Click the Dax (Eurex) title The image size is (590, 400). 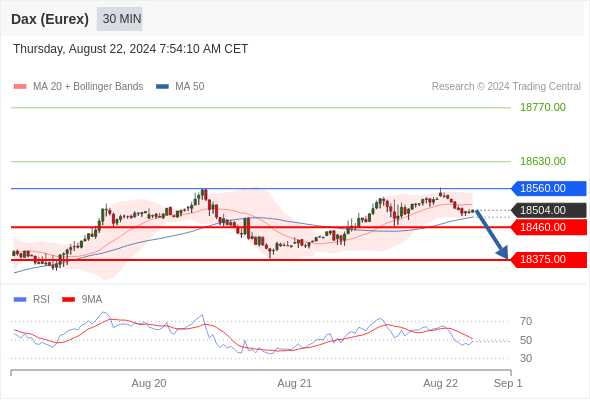click(x=50, y=19)
